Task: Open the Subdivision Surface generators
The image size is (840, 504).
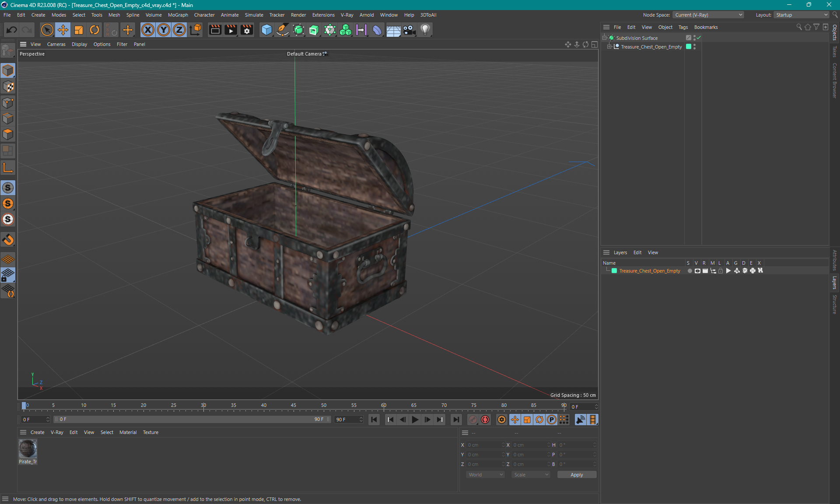Action: point(298,30)
